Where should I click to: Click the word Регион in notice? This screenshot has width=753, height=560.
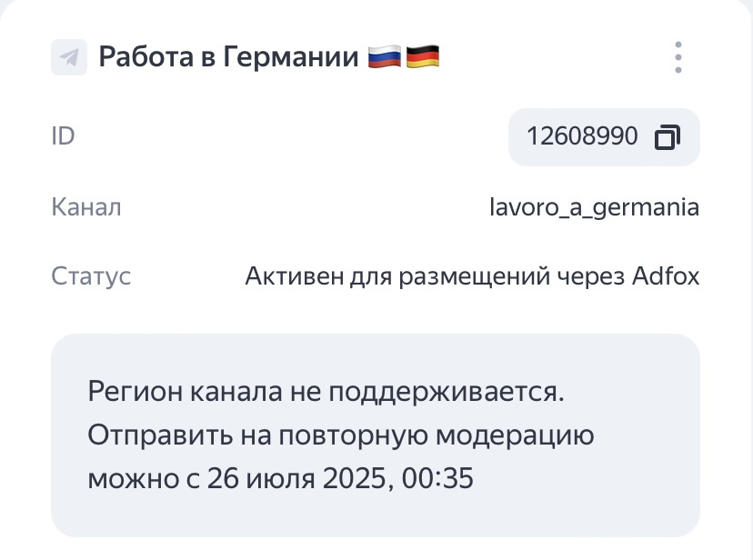[x=136, y=392]
